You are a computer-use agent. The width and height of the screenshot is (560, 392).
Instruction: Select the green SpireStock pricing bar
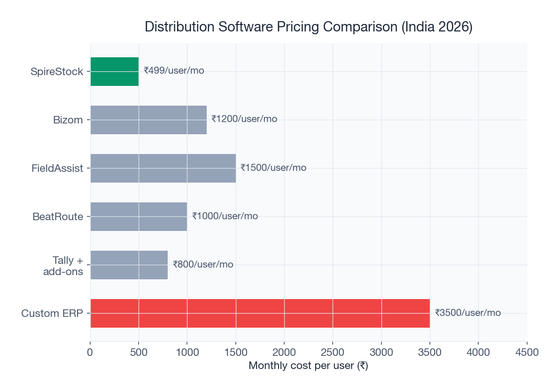pyautogui.click(x=115, y=71)
